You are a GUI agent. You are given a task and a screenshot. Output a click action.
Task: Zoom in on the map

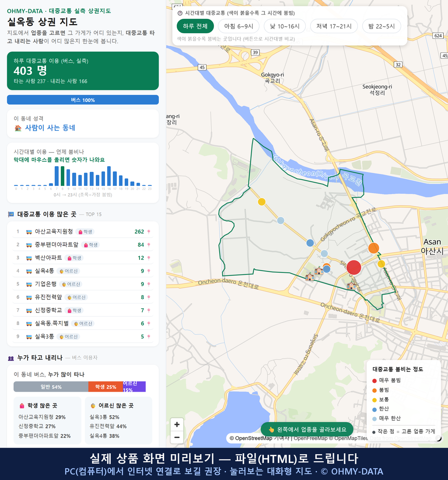[x=177, y=424]
